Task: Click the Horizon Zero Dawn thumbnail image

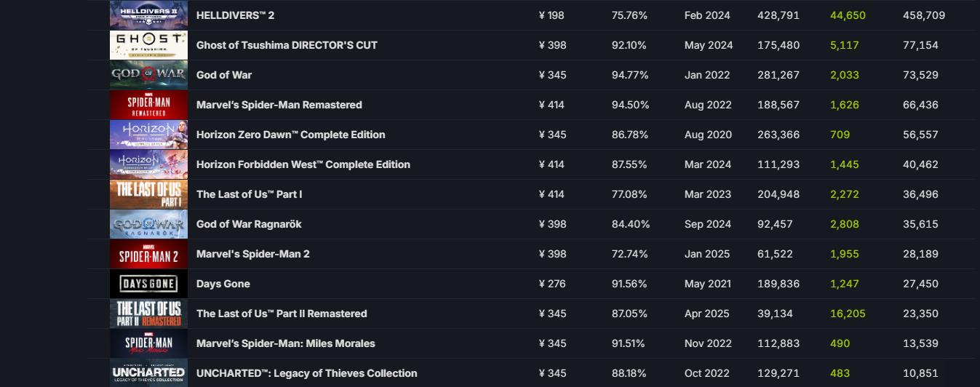Action: pos(148,135)
